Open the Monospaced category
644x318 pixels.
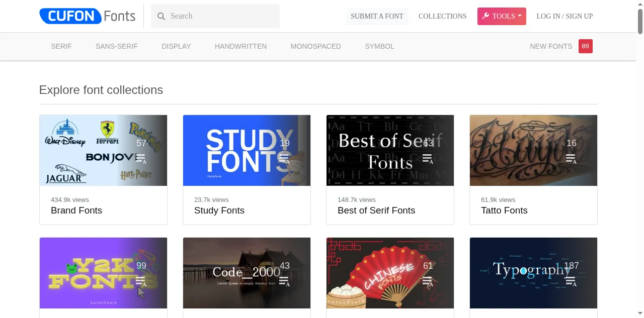tap(316, 46)
